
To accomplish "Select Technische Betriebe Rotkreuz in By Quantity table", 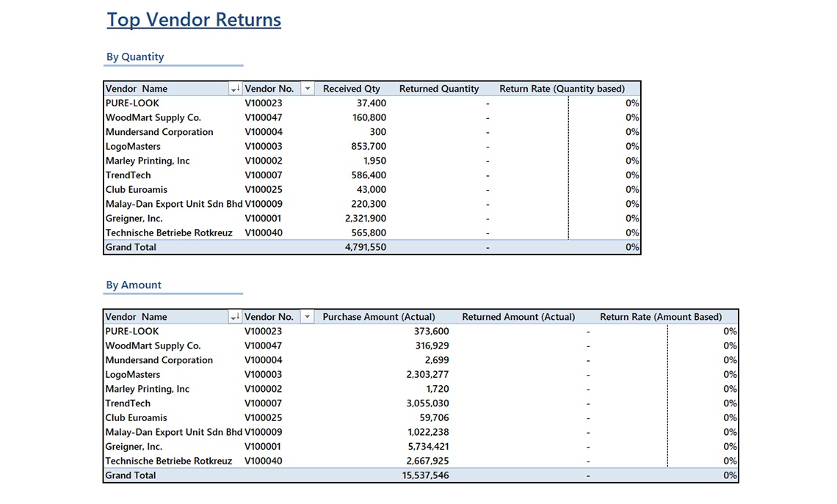I will (x=169, y=233).
